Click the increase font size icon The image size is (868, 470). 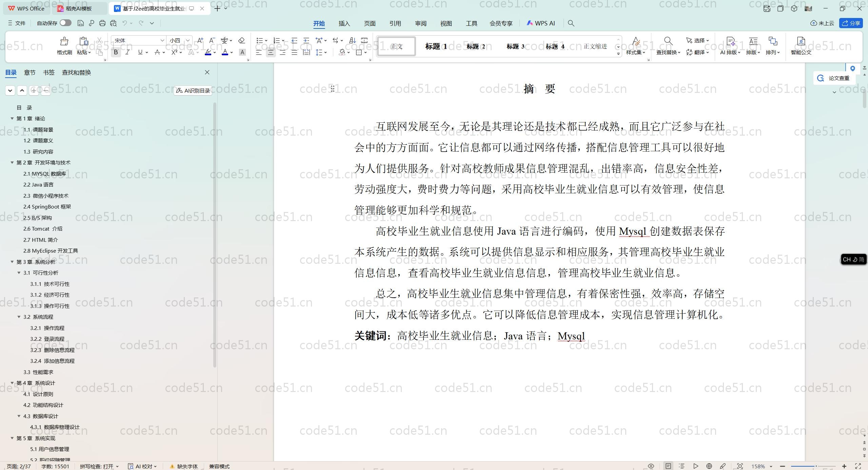pyautogui.click(x=200, y=40)
